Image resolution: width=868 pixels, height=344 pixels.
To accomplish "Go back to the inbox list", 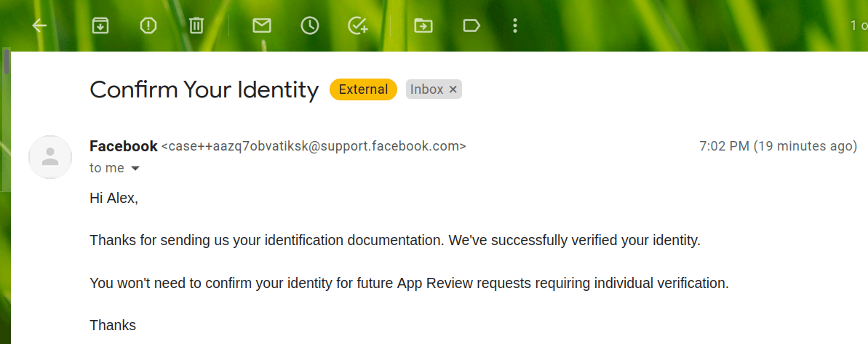I will pyautogui.click(x=39, y=25).
